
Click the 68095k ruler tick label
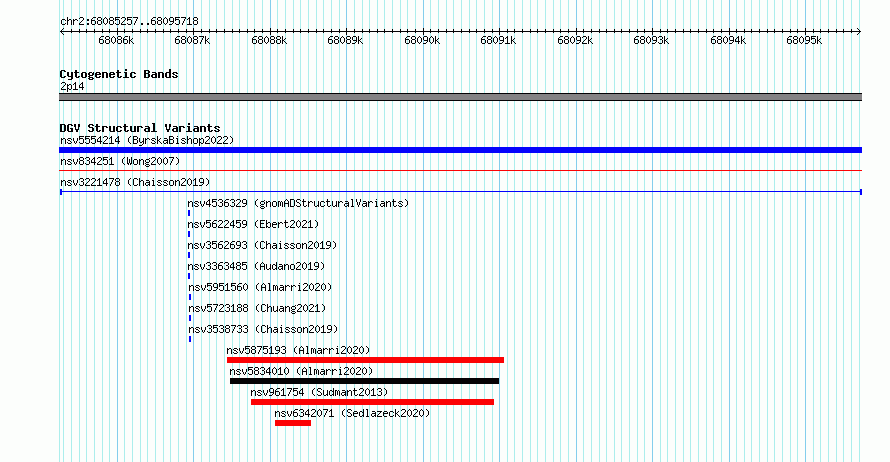tap(804, 41)
